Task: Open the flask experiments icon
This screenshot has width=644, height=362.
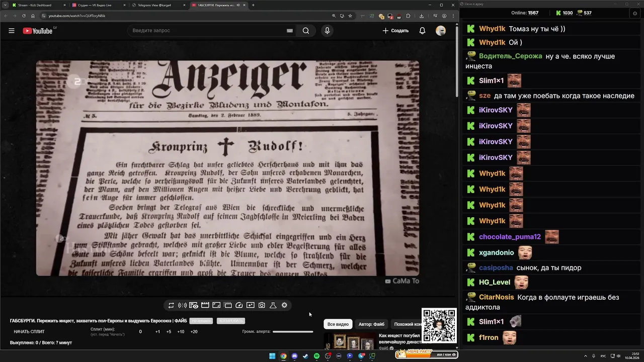Action: coord(273,305)
